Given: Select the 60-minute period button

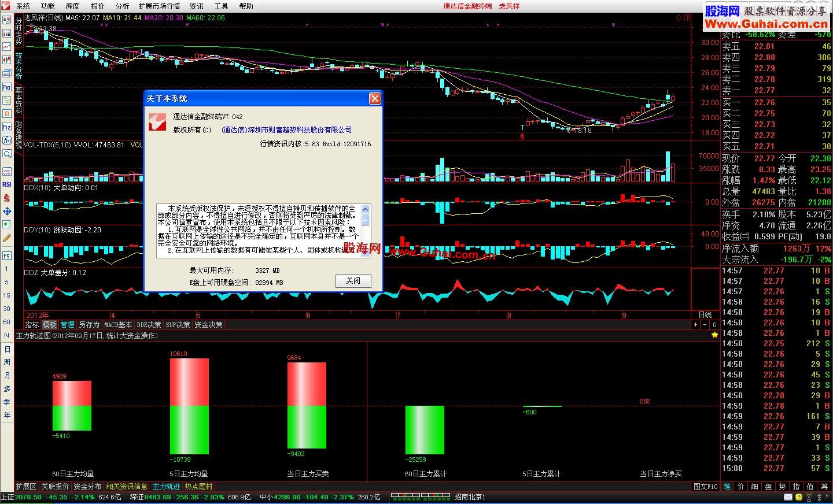Looking at the screenshot, I should 7,322.
